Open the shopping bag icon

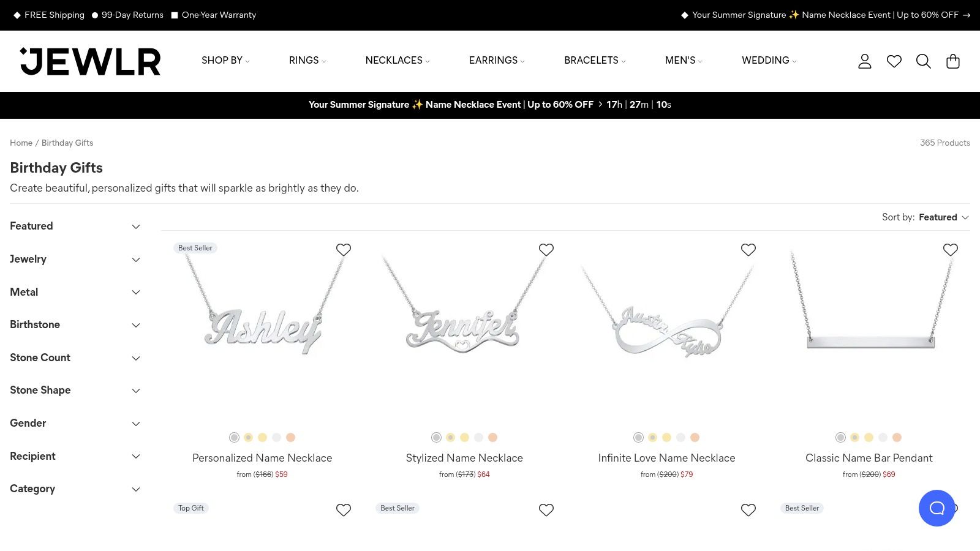pyautogui.click(x=952, y=61)
